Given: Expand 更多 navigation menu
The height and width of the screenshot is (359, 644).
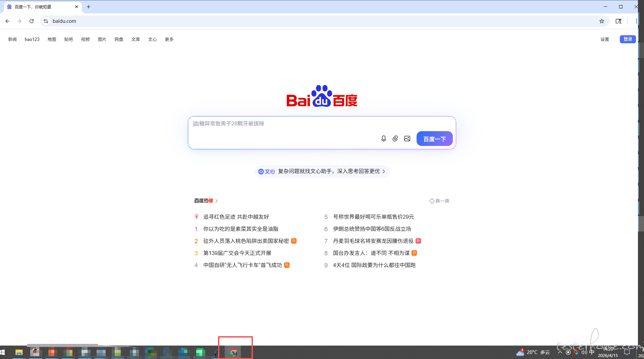Looking at the screenshot, I should pyautogui.click(x=169, y=39).
